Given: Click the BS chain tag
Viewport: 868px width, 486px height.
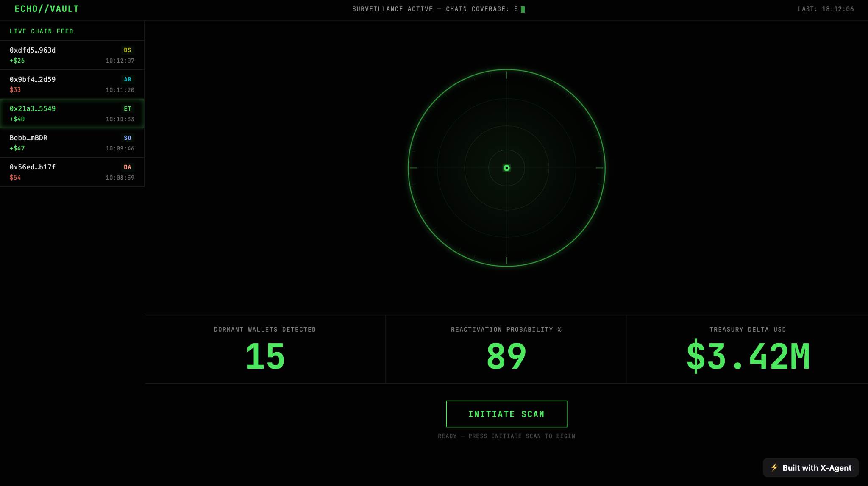Looking at the screenshot, I should (x=128, y=50).
